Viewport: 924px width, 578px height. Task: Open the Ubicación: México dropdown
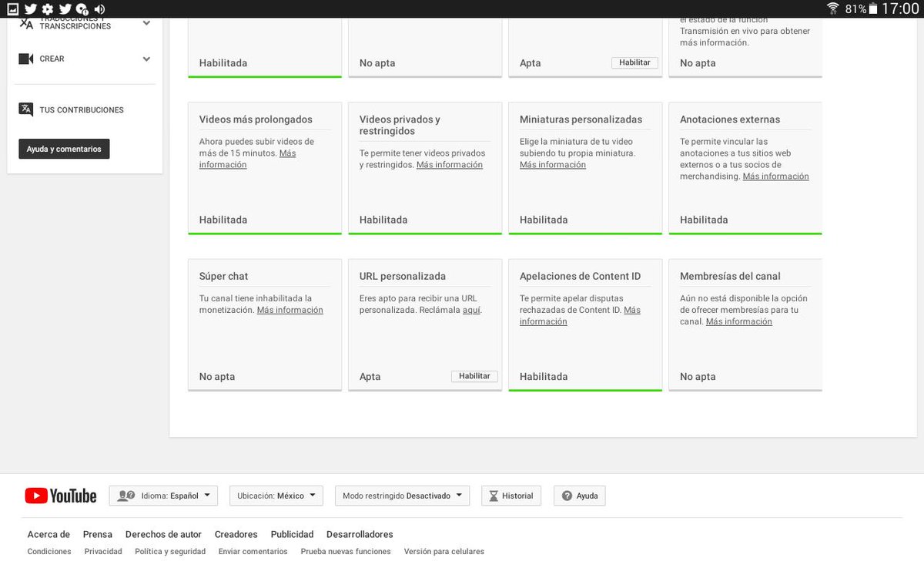tap(276, 496)
